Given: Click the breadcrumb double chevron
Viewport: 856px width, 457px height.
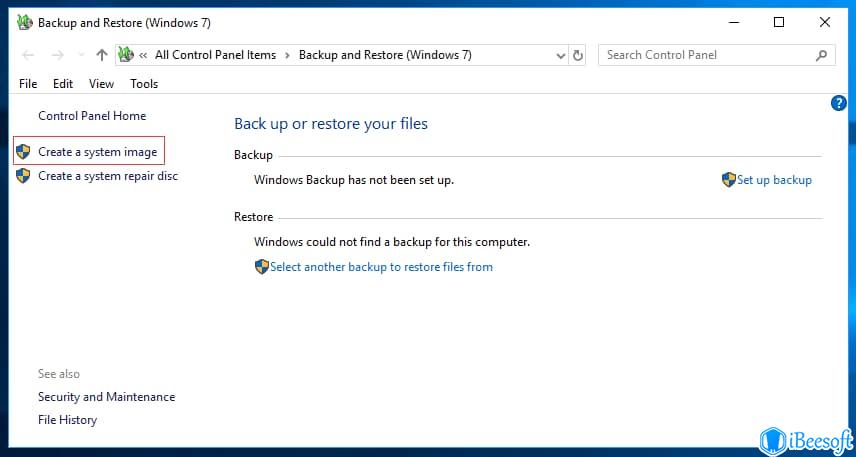Looking at the screenshot, I should click(x=143, y=55).
